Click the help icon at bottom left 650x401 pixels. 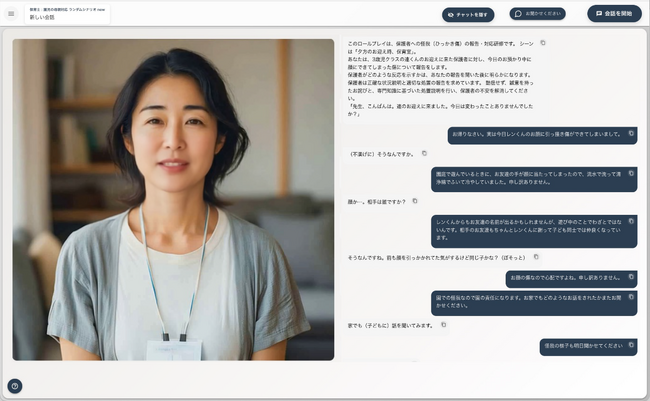coord(15,386)
